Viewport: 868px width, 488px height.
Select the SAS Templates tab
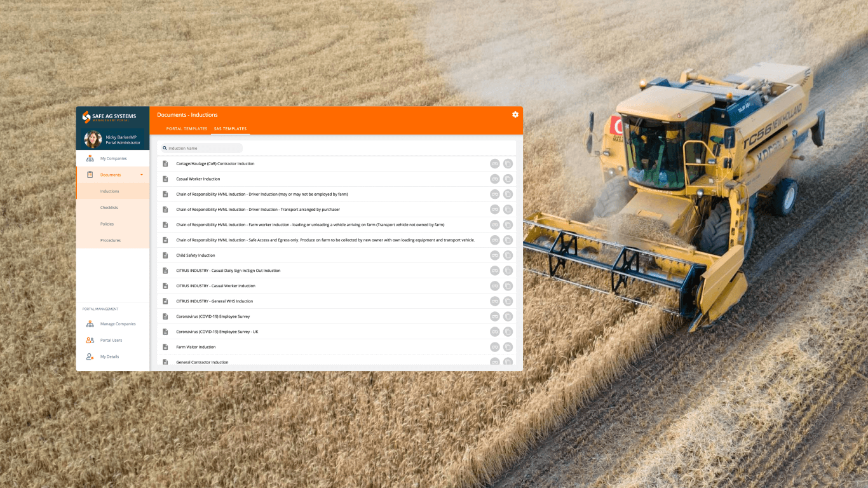(x=230, y=128)
